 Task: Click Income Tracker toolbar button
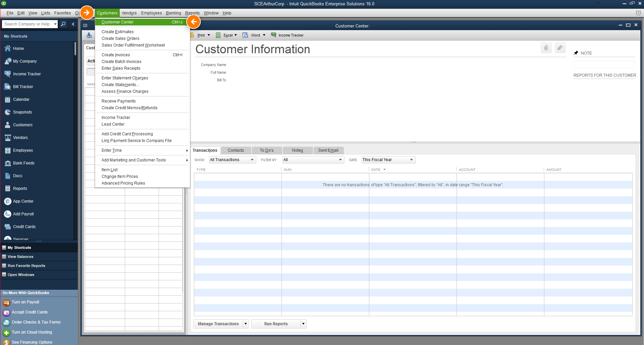(x=287, y=35)
